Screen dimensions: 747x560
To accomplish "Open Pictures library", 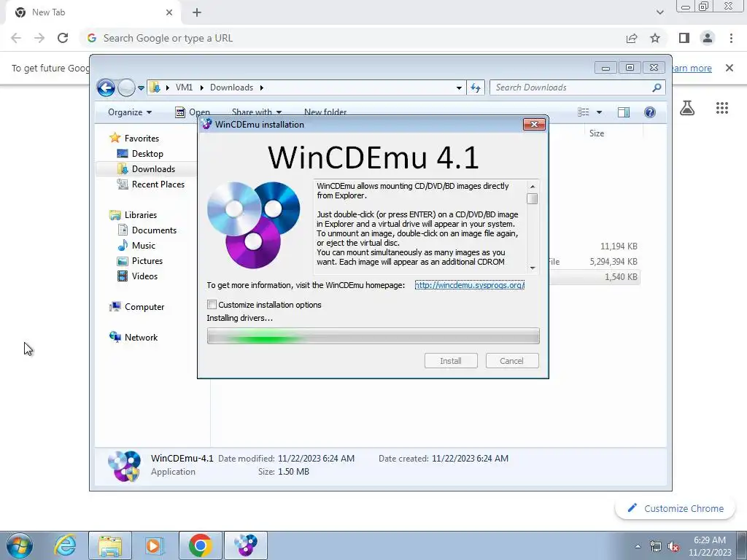I will (x=147, y=260).
